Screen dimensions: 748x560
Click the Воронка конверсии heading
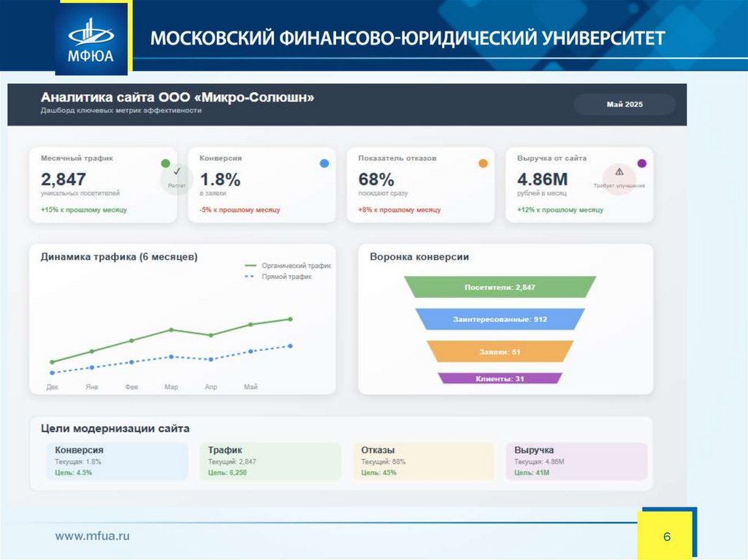(x=419, y=256)
